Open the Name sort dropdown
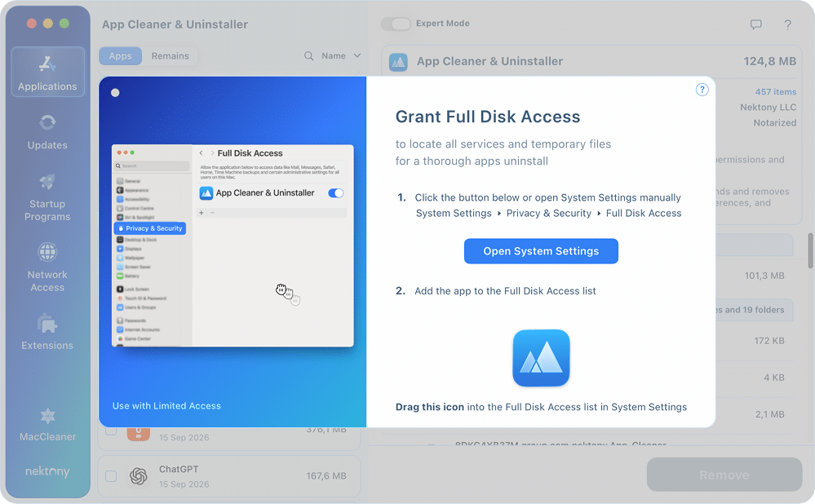Screen dimensions: 815x504 (341, 55)
